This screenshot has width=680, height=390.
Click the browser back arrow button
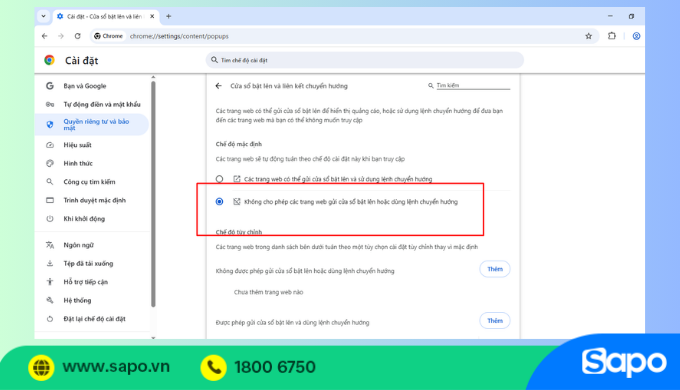pyautogui.click(x=44, y=36)
